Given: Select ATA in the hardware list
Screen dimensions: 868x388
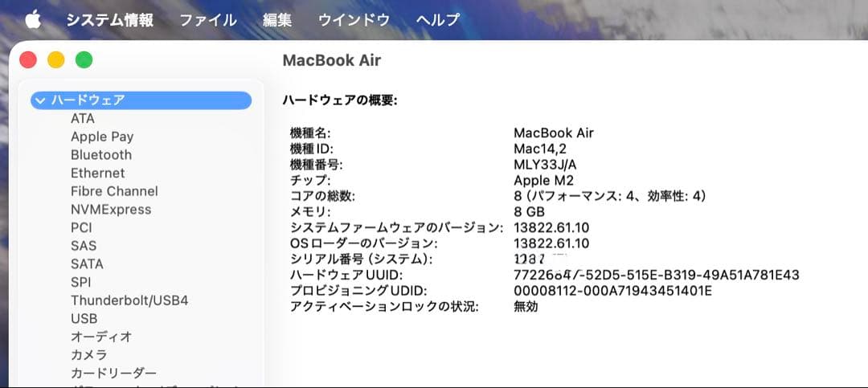Looking at the screenshot, I should (x=83, y=118).
